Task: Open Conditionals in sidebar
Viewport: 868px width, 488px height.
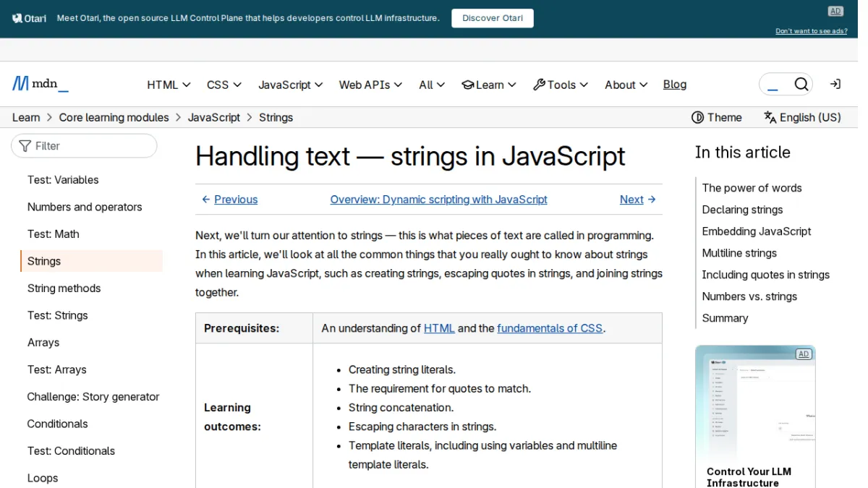Action: [58, 424]
